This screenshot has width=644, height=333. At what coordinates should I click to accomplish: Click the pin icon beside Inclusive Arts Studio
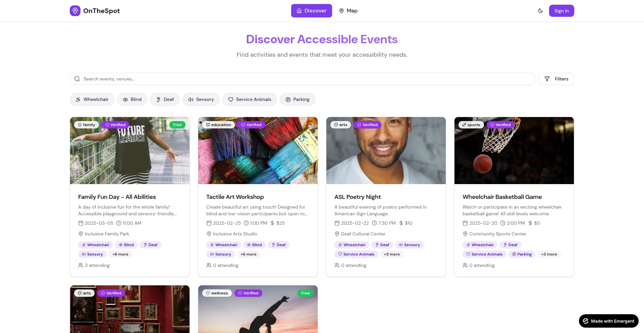point(209,234)
